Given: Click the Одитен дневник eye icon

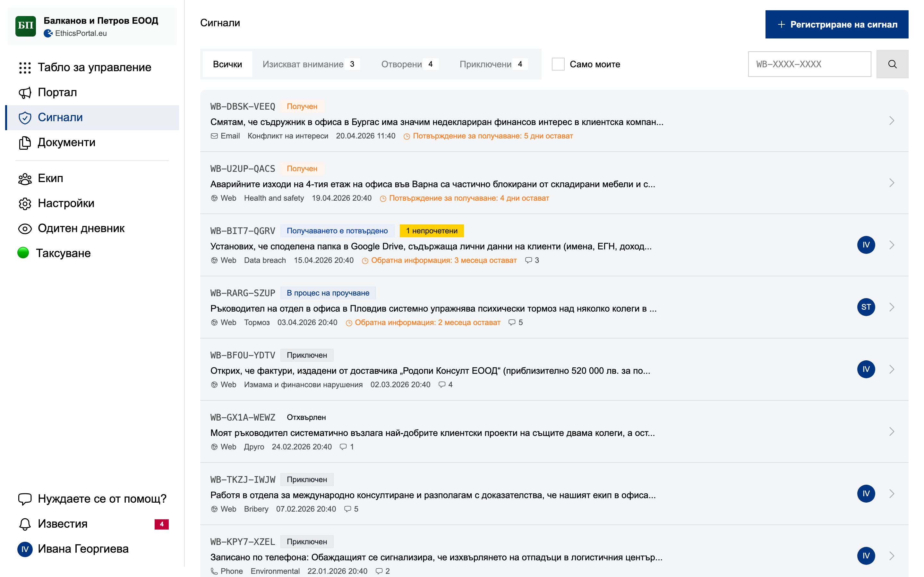Looking at the screenshot, I should (x=25, y=228).
